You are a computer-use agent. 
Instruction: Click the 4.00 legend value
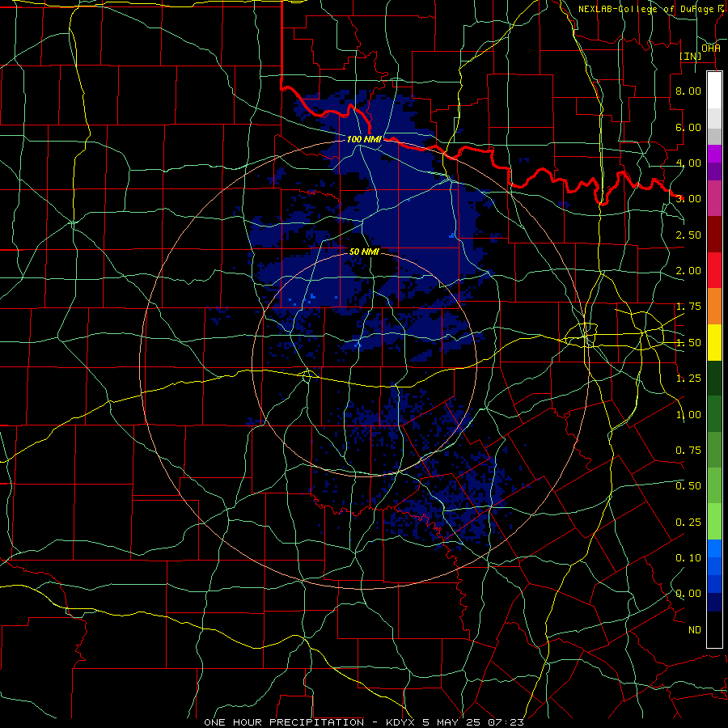click(688, 163)
